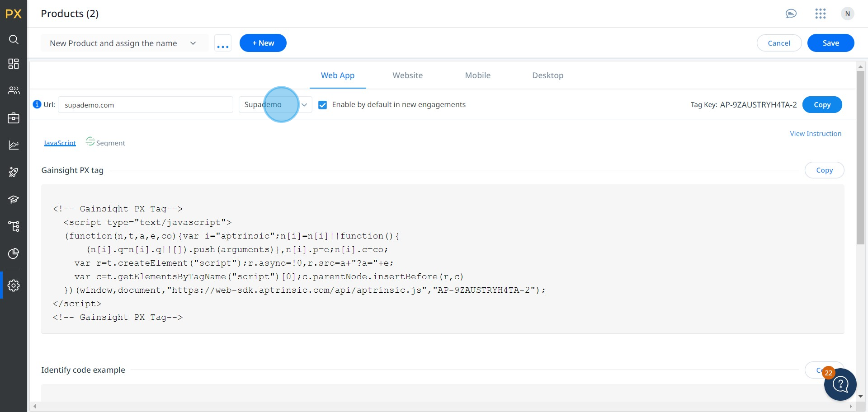Open the View Instruction link
Viewport: 868px width, 412px height.
tap(816, 134)
